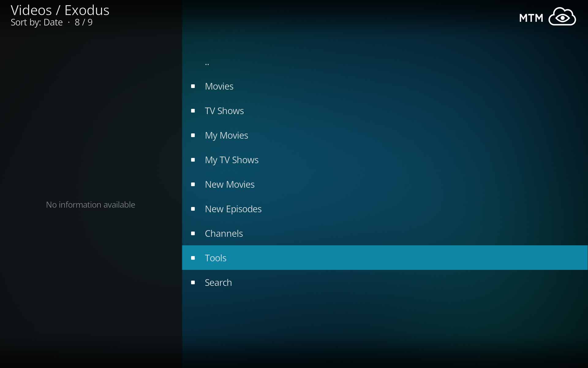Click the 'Videos / Exodus' header title

[60, 10]
